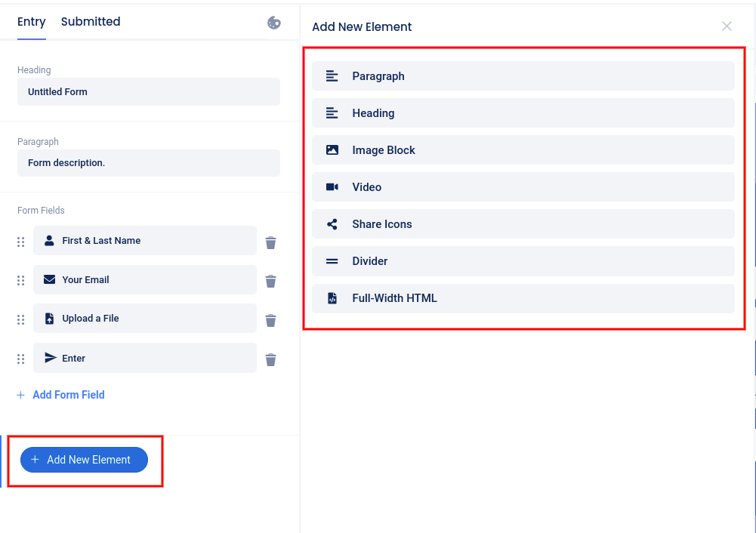Screen dimensions: 756x533
Task: Click the envelope icon on email field
Action: click(x=49, y=279)
